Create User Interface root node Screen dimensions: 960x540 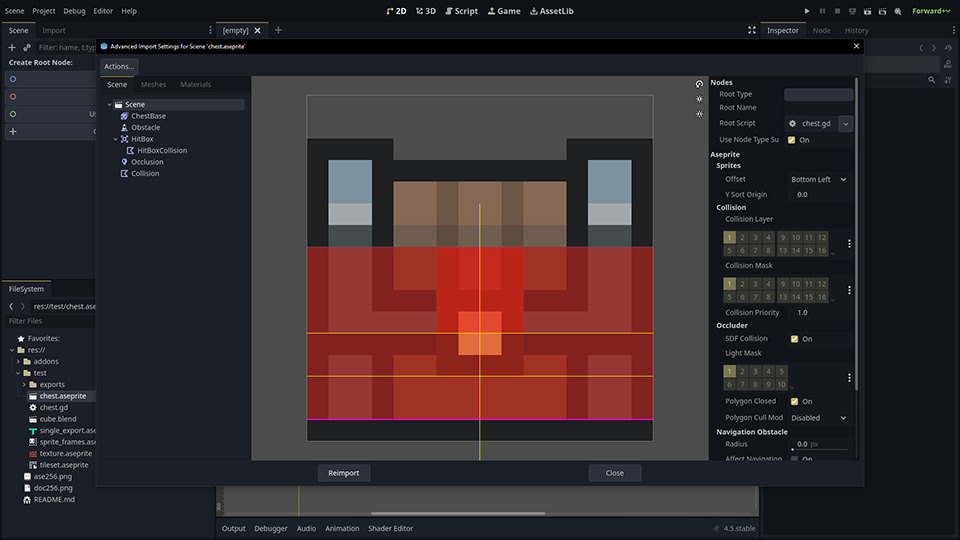50,114
